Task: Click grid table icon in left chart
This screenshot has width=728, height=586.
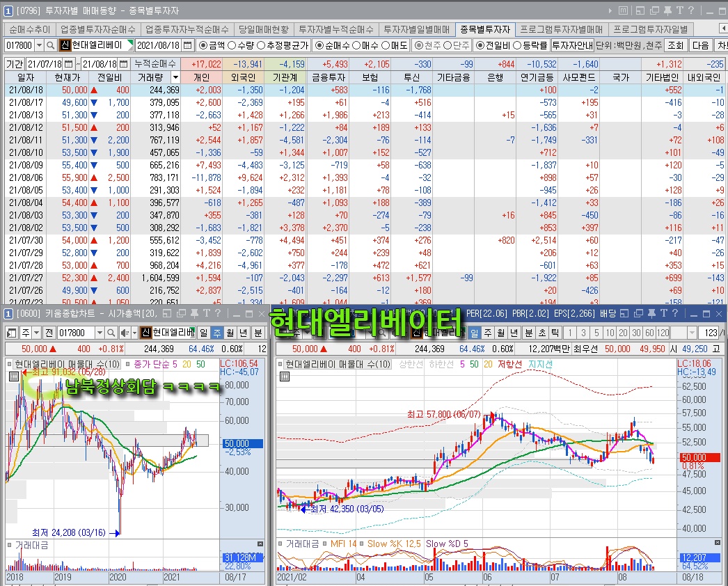Action: tap(14, 377)
